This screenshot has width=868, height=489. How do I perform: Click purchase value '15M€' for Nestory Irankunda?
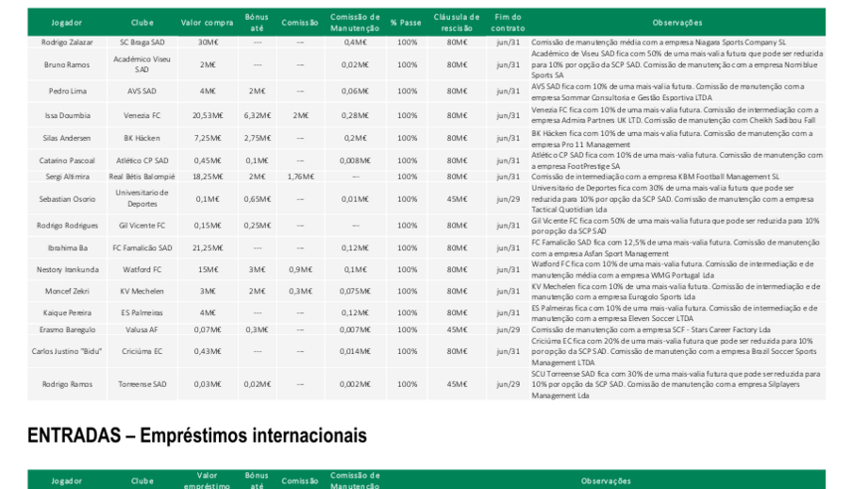click(x=208, y=270)
